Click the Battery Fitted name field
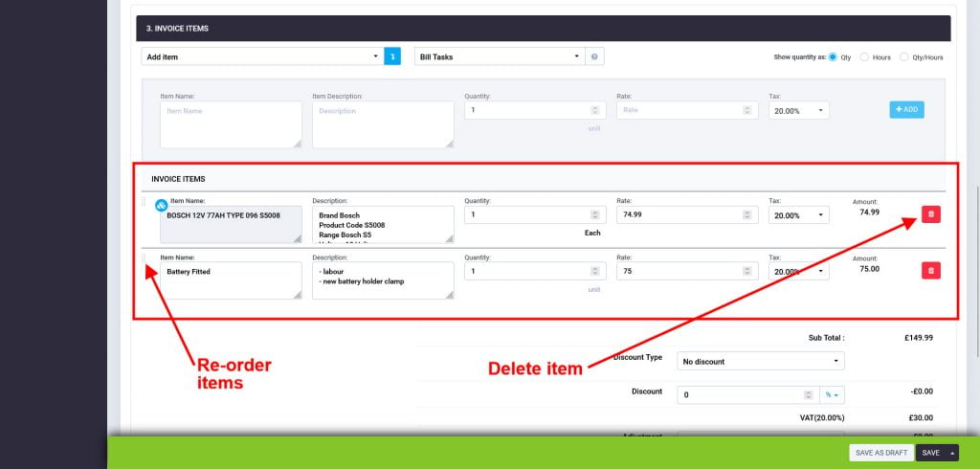980x469 pixels. [231, 280]
